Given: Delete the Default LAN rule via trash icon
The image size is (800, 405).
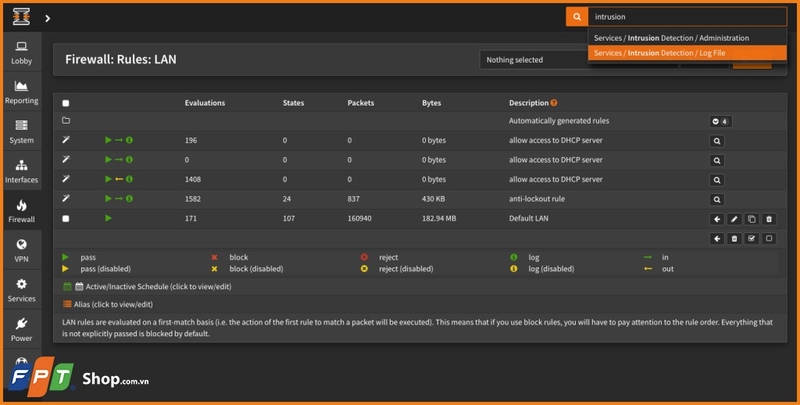Looking at the screenshot, I should (768, 218).
